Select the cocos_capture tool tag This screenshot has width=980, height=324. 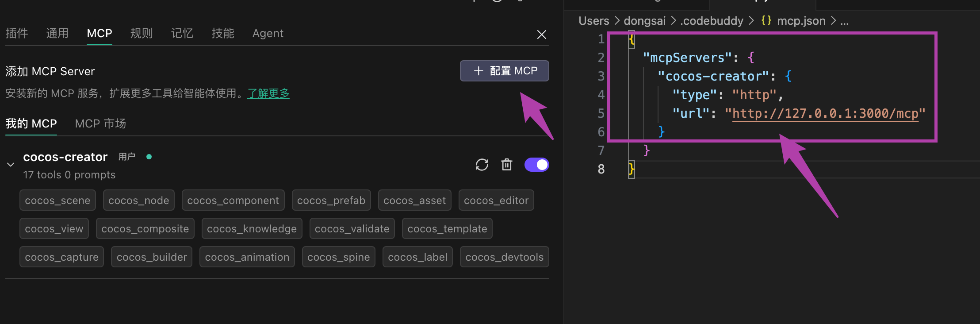(62, 257)
